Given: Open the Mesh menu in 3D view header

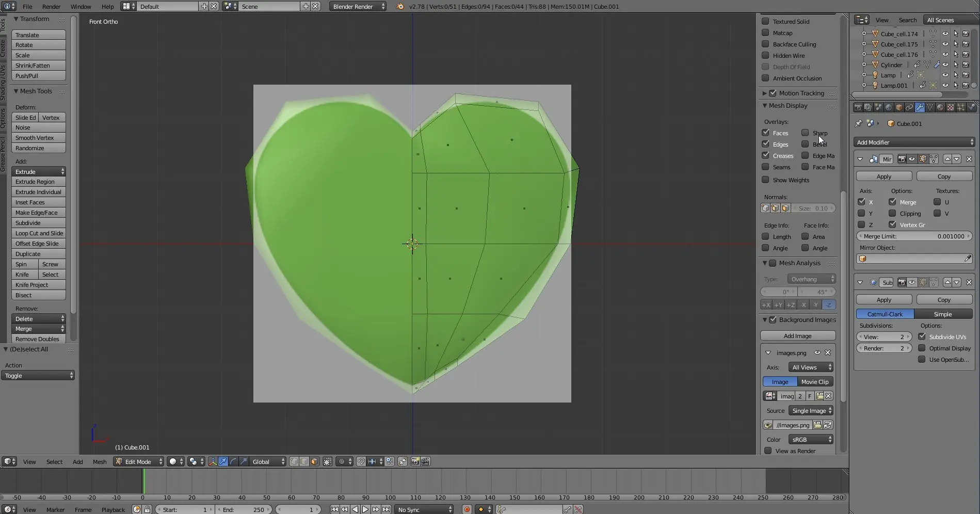Looking at the screenshot, I should (100, 461).
